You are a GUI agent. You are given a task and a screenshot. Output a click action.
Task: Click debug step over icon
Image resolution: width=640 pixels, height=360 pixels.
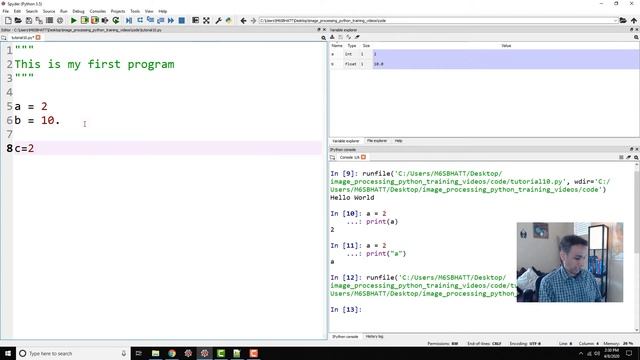pos(140,20)
